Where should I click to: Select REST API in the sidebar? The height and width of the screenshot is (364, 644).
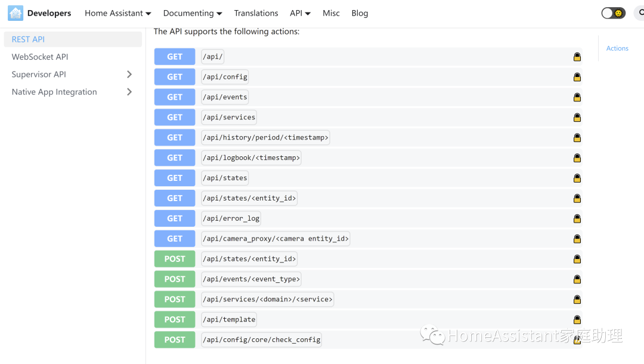(73, 39)
